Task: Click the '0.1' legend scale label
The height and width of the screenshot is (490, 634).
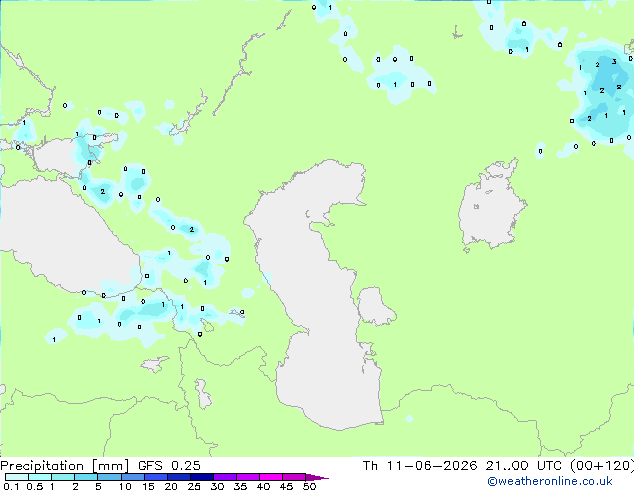Action: [12, 486]
